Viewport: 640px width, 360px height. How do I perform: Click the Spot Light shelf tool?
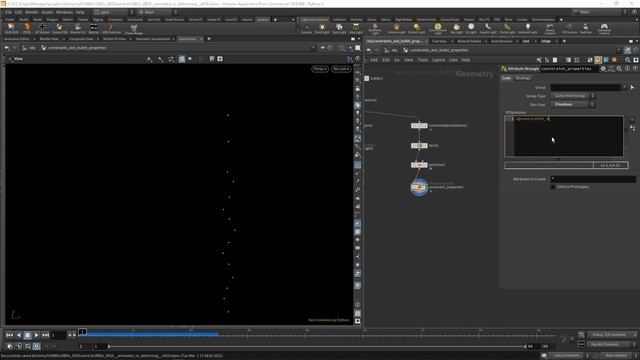click(339, 29)
